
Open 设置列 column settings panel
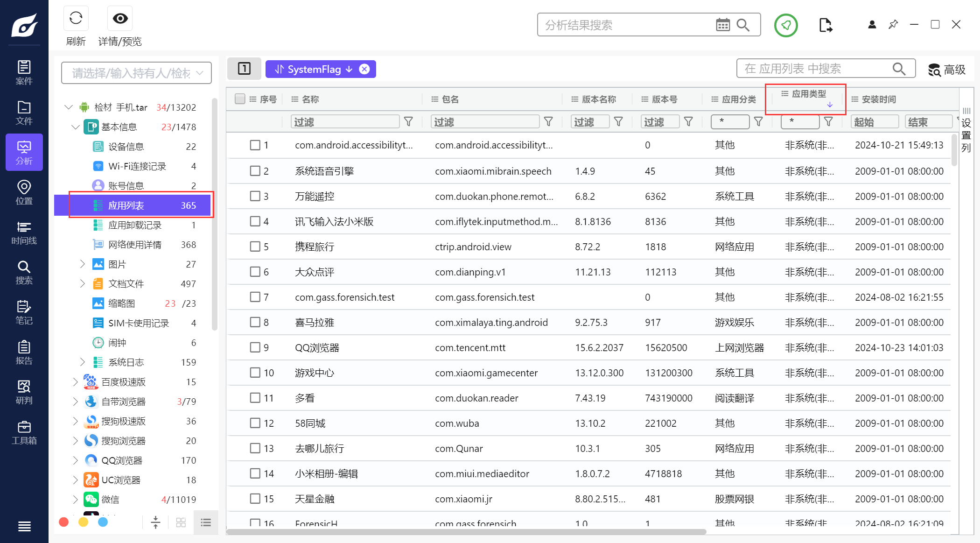966,130
